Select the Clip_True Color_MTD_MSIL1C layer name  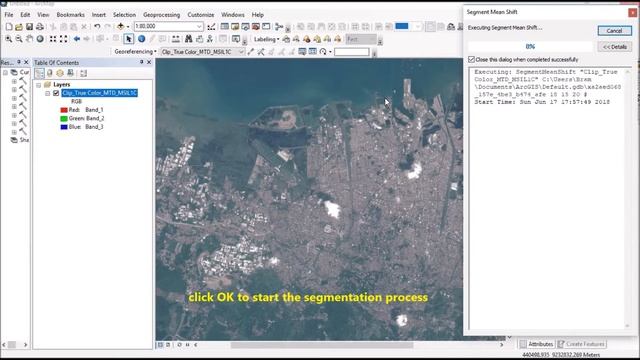tap(100, 93)
